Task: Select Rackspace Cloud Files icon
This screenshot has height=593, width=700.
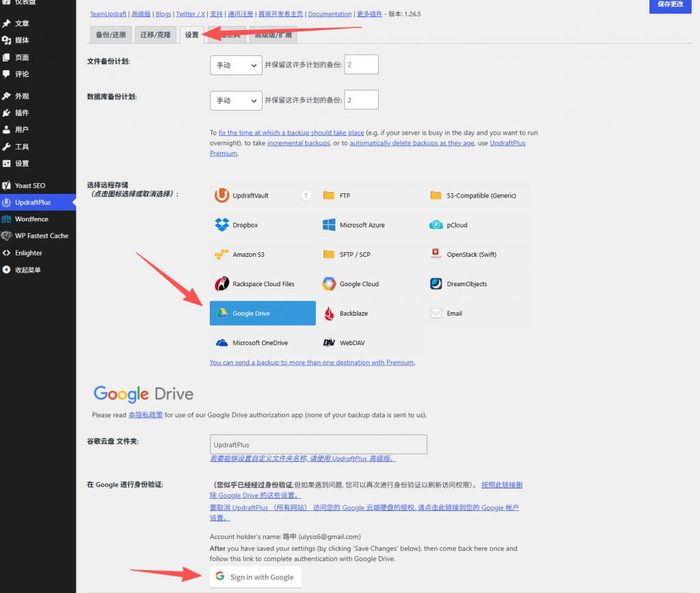Action: point(221,284)
